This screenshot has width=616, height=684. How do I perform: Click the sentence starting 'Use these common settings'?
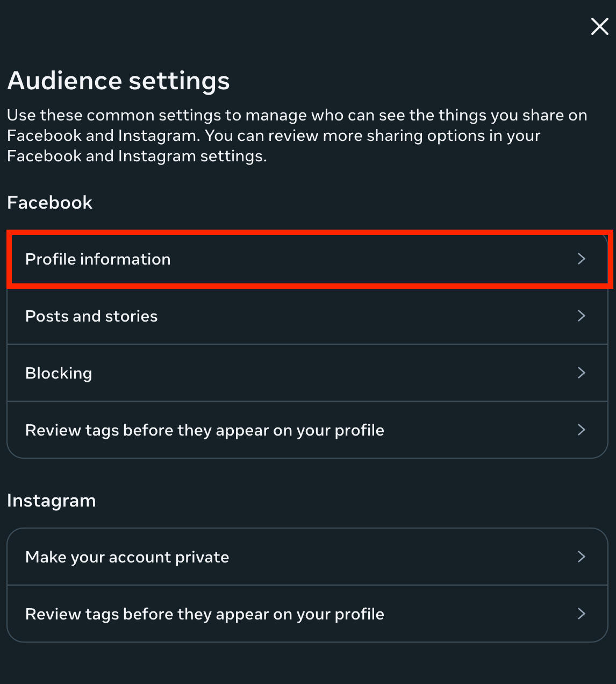297,115
